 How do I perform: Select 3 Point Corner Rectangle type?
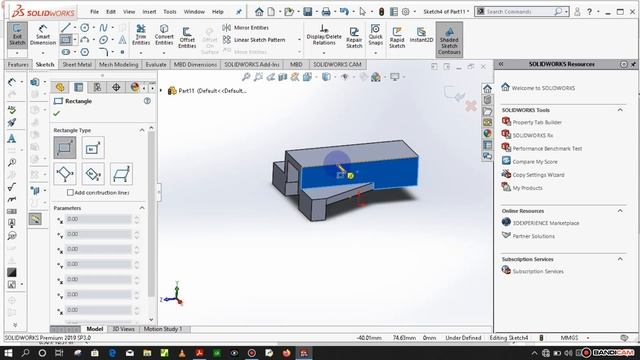(x=64, y=174)
